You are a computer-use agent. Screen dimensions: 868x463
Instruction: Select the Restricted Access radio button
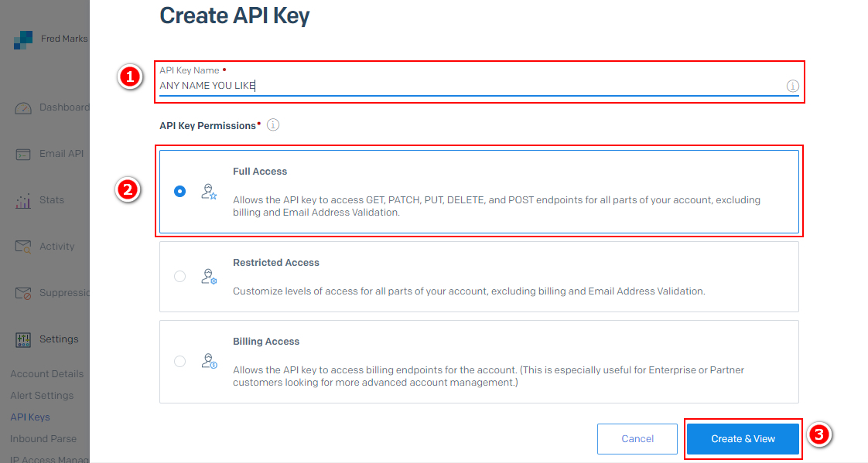tap(180, 276)
